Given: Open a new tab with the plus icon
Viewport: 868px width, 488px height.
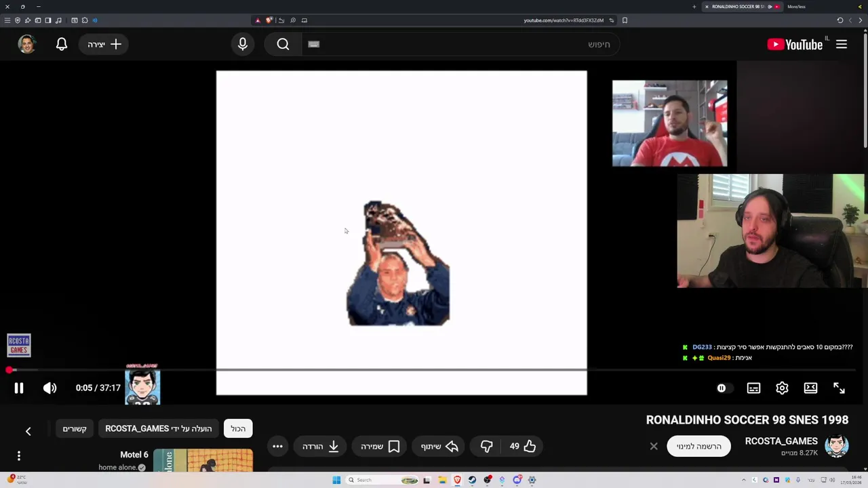Looking at the screenshot, I should point(694,7).
